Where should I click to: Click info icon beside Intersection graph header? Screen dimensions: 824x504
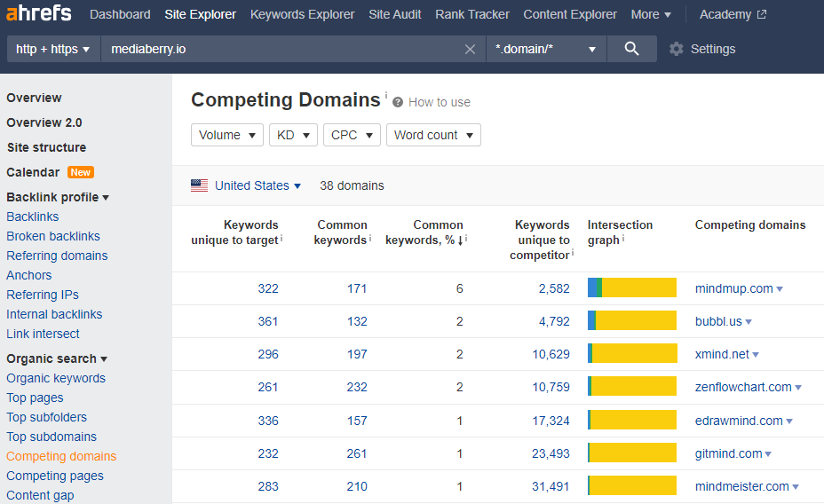coord(623,239)
